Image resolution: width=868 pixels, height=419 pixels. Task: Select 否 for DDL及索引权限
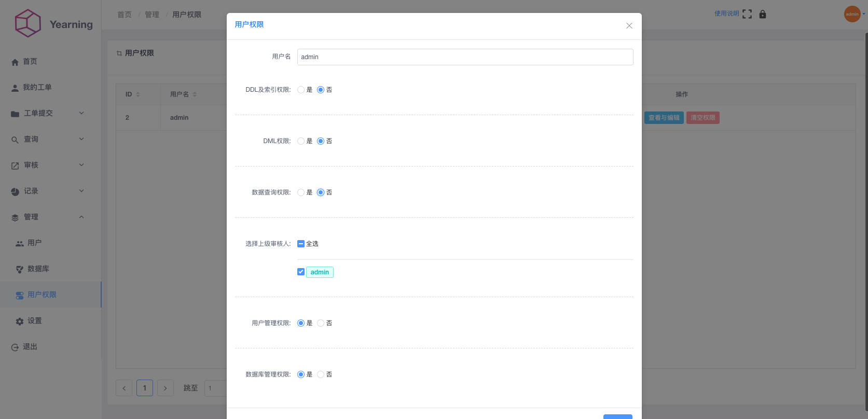click(x=321, y=90)
